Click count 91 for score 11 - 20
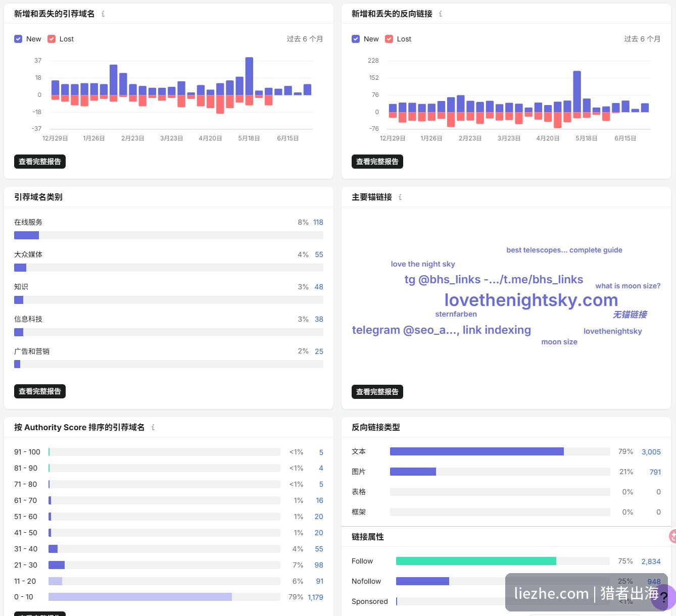The width and height of the screenshot is (676, 616). [x=319, y=581]
